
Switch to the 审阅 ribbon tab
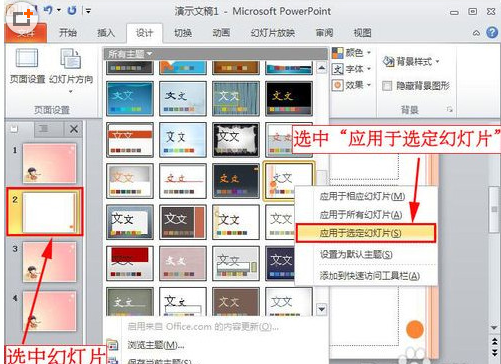324,33
